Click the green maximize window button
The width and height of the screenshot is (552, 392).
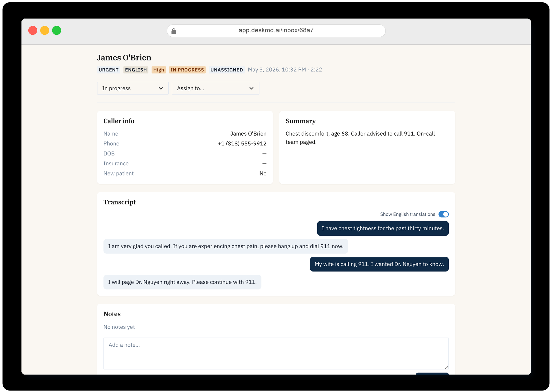(57, 30)
